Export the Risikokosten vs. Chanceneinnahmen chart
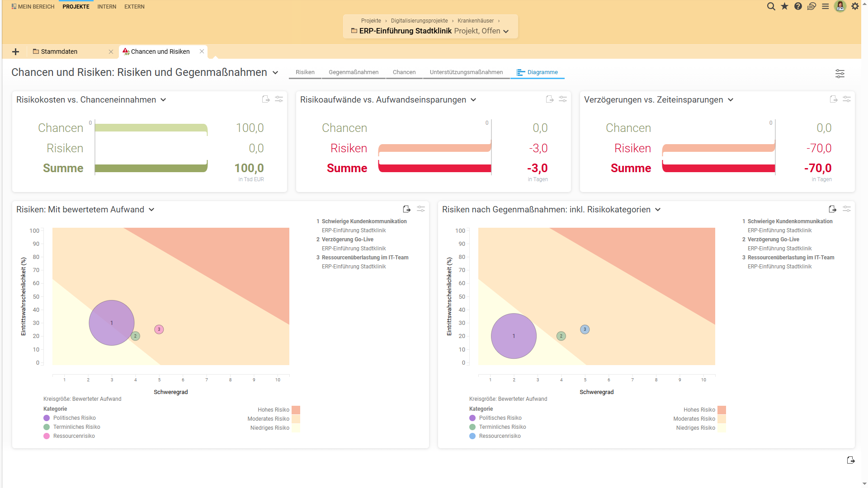Screen dimensions: 868x488 click(266, 99)
